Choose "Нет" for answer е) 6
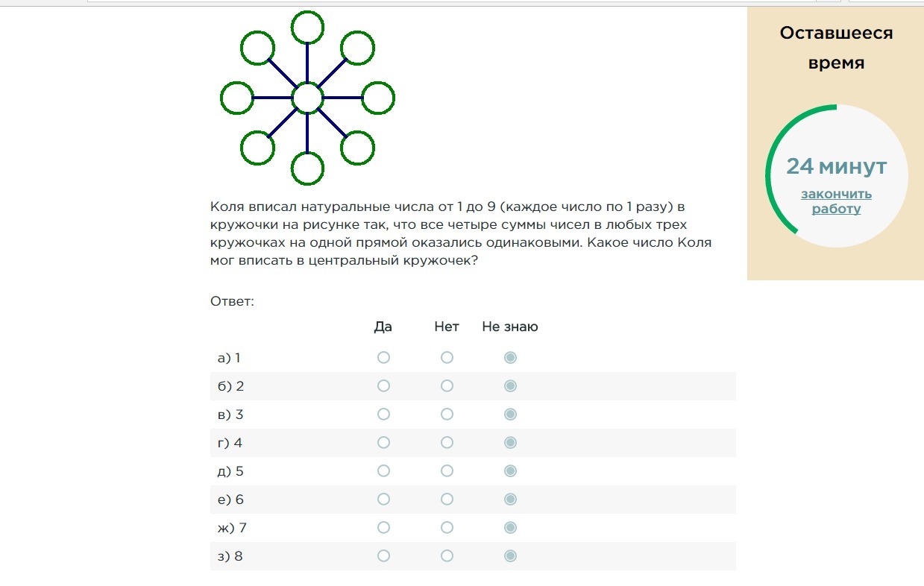Viewport: 924px width, 586px height. pos(447,500)
